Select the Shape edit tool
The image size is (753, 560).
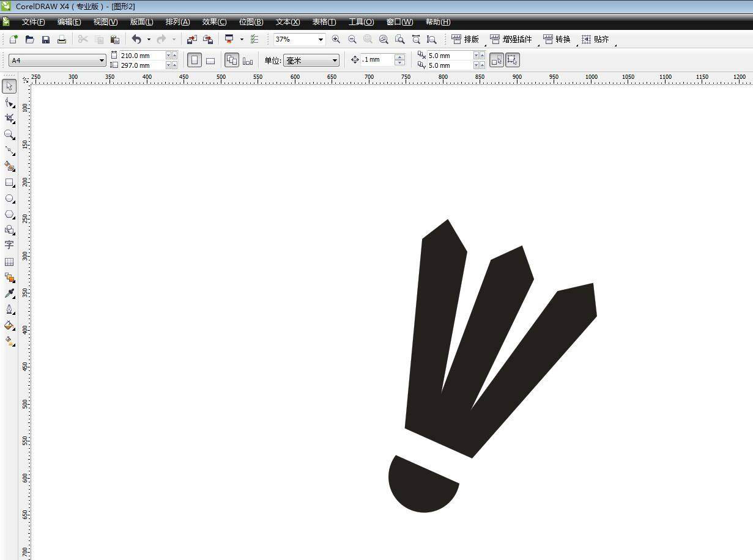click(x=9, y=102)
